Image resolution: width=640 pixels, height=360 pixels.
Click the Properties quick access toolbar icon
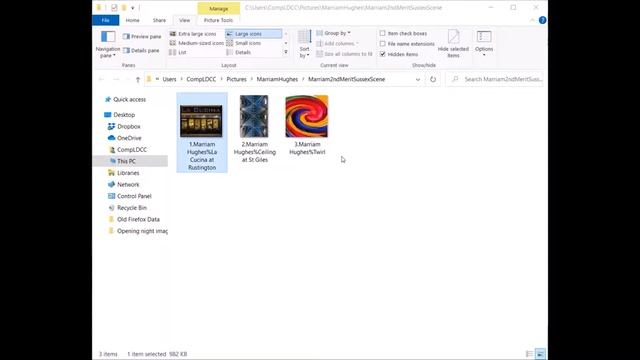[x=114, y=8]
